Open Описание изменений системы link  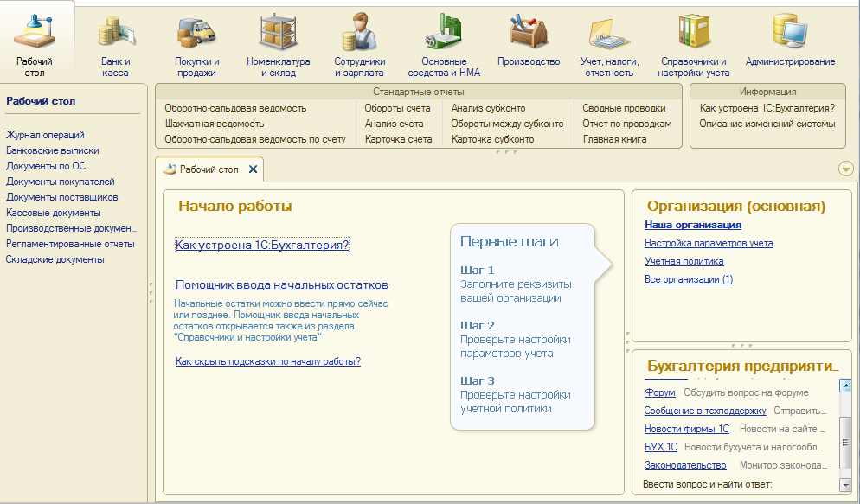[x=767, y=124]
